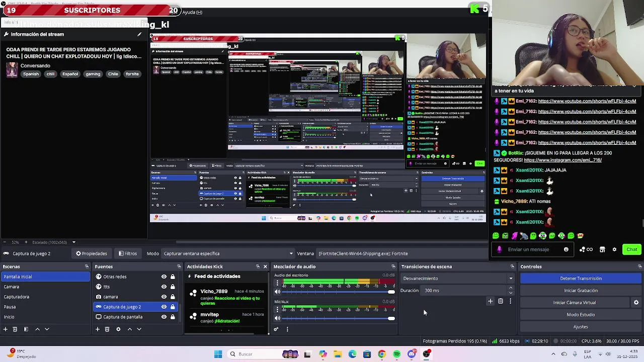
Task: Select the Inicio scene
Action: [45, 317]
